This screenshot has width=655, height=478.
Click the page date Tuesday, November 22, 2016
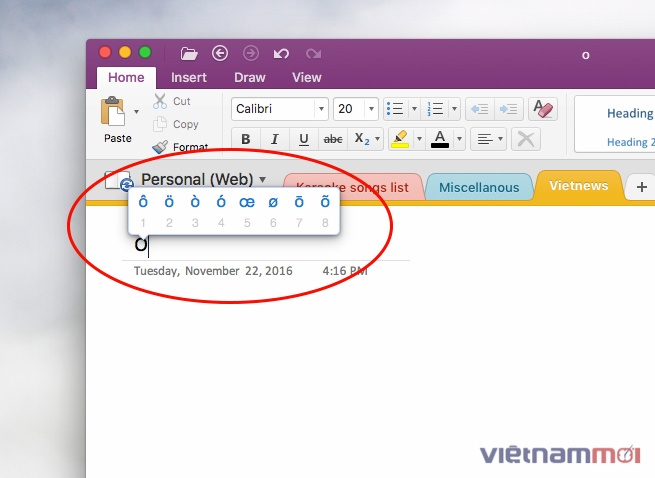point(213,271)
